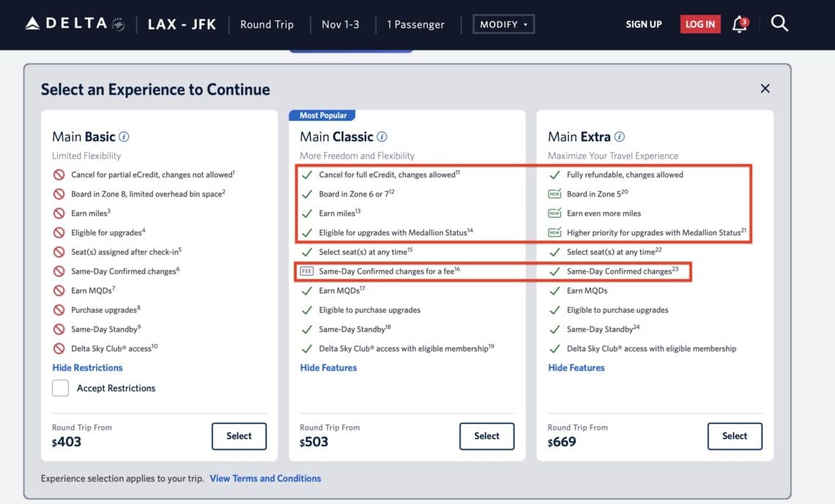Viewport: 835px width, 504px height.
Task: Open View Terms and Conditions
Action: tap(265, 478)
